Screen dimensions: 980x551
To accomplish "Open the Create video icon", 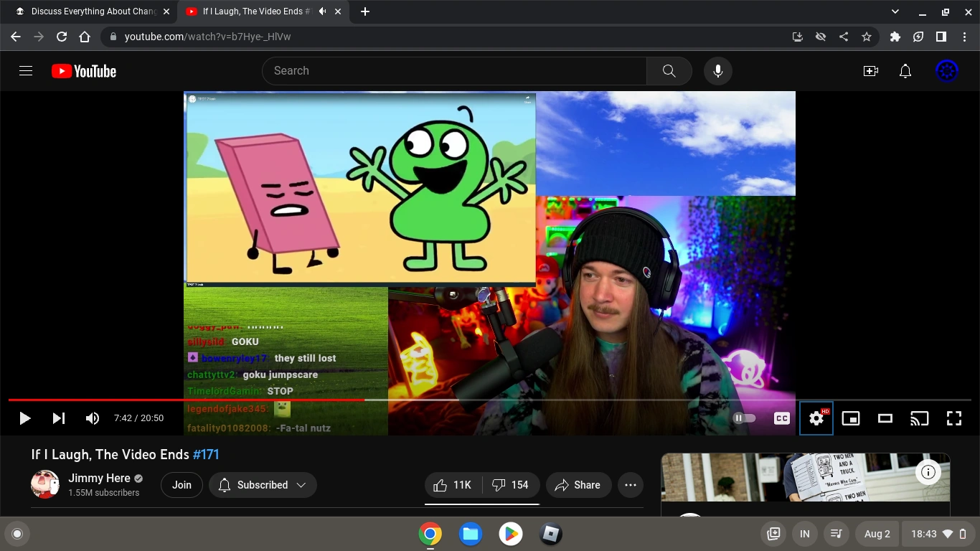I will tap(870, 71).
